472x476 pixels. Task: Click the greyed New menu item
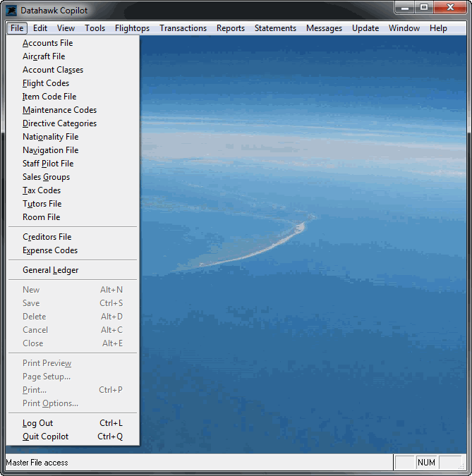pos(73,290)
